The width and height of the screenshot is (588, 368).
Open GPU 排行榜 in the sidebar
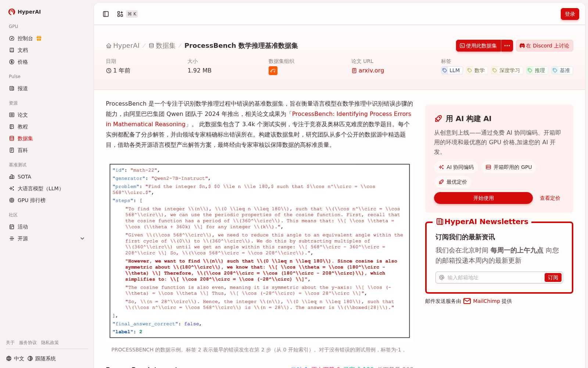[27, 200]
